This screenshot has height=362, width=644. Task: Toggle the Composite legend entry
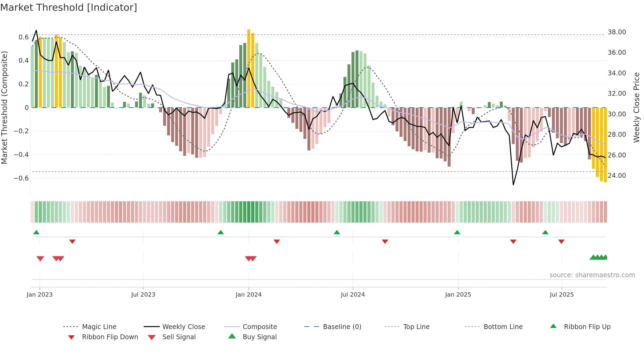click(250, 327)
